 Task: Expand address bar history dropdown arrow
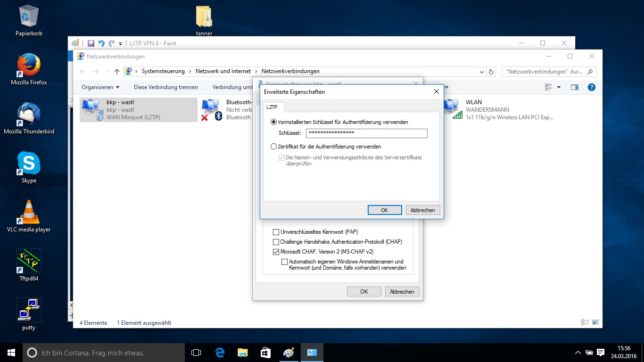481,72
